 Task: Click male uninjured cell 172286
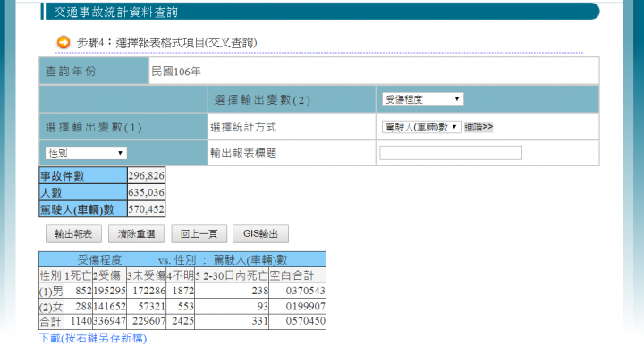[146, 291]
